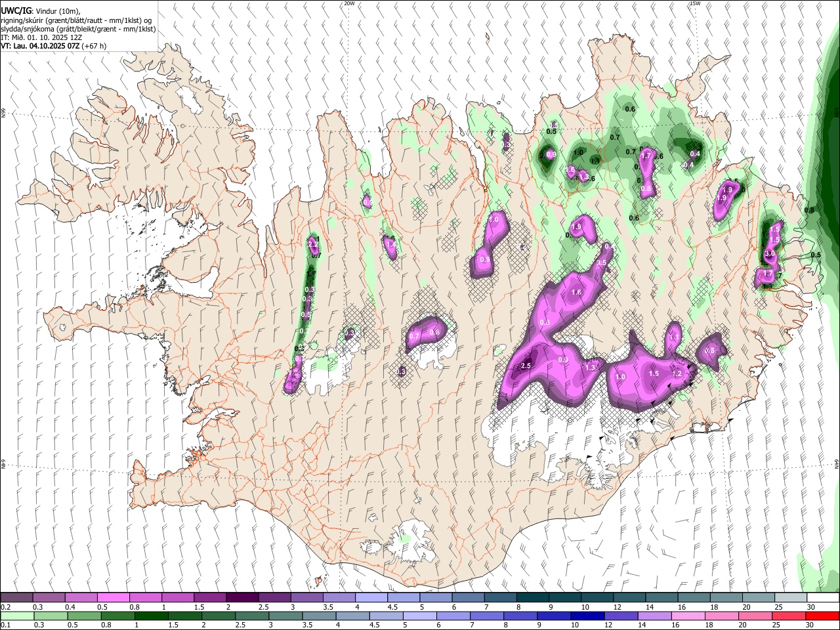Click the '2.2' value on the western green band

pos(313,244)
